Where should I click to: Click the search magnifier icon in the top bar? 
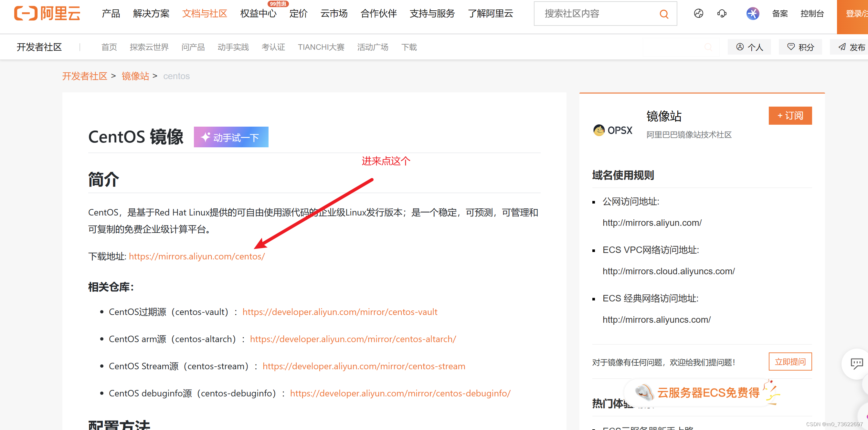click(x=664, y=14)
